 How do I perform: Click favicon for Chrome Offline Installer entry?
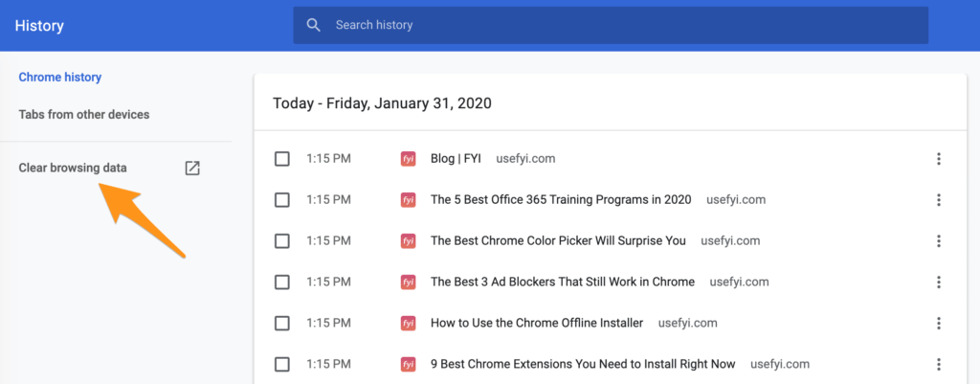[408, 324]
